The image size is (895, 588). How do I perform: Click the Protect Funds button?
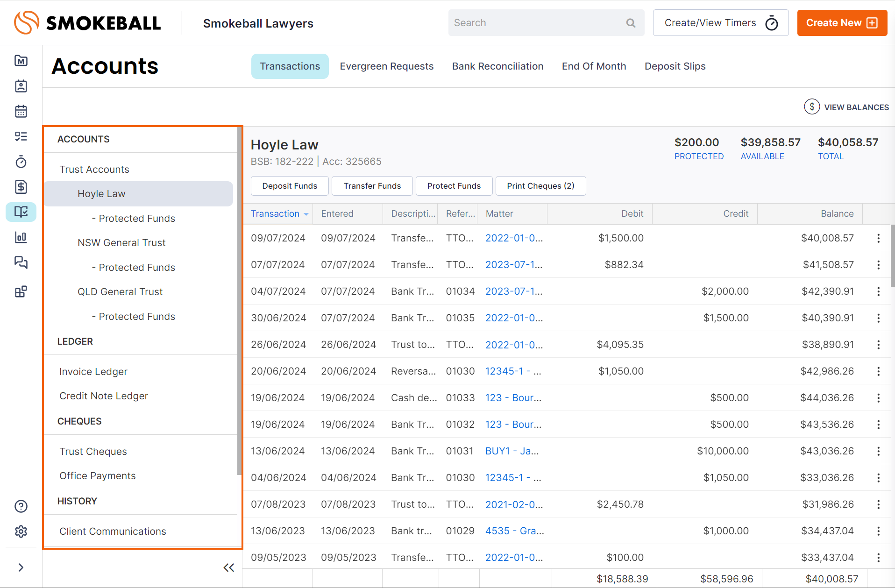coord(454,186)
